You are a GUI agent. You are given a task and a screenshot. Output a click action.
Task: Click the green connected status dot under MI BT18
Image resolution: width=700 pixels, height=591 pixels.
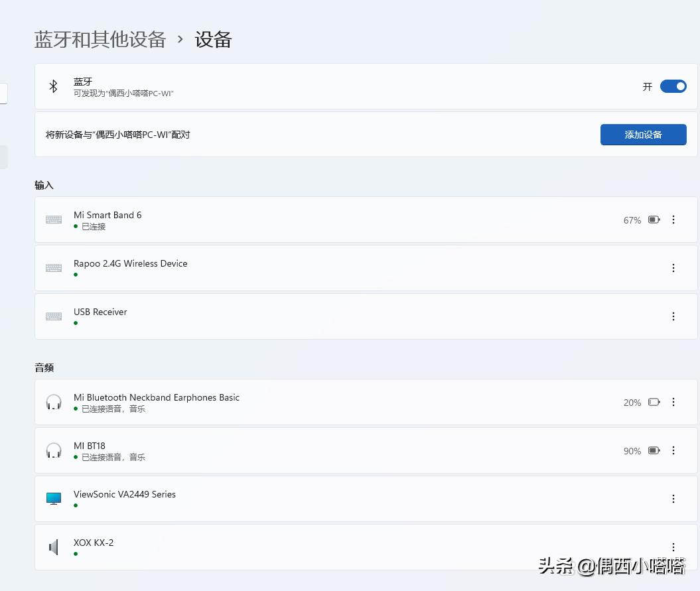point(75,457)
